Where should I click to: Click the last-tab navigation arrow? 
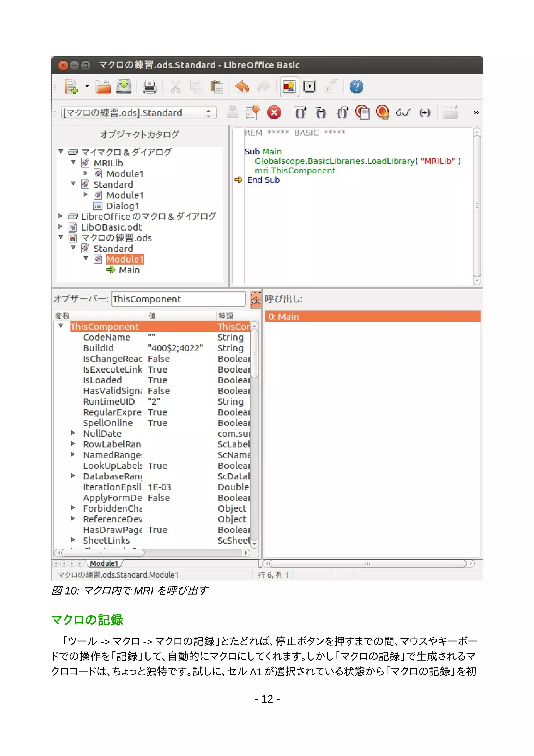pos(80,563)
